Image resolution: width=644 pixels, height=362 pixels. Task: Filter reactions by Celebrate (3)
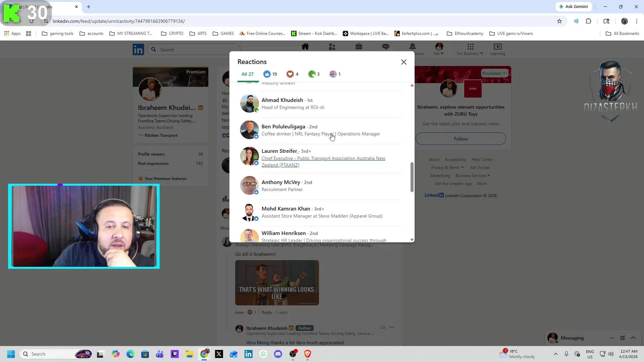314,74
